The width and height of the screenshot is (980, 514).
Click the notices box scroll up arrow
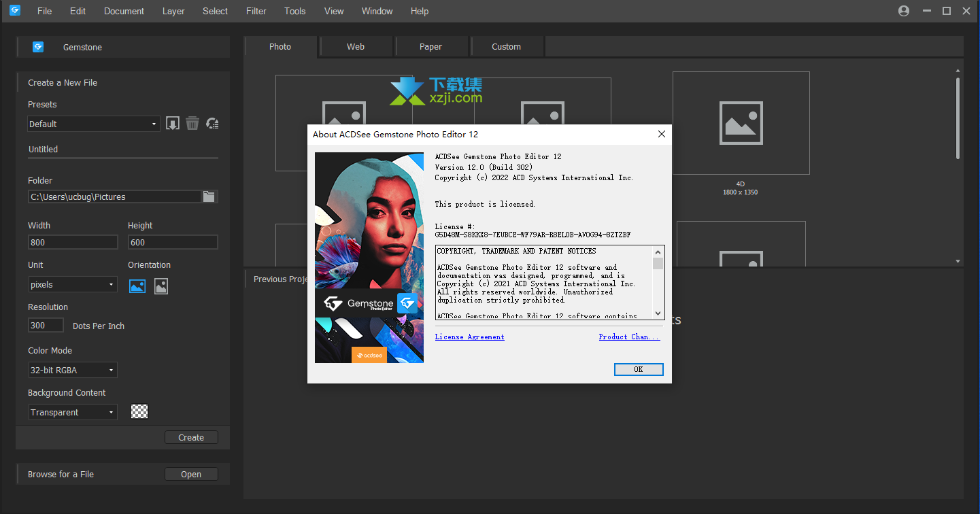coord(658,251)
